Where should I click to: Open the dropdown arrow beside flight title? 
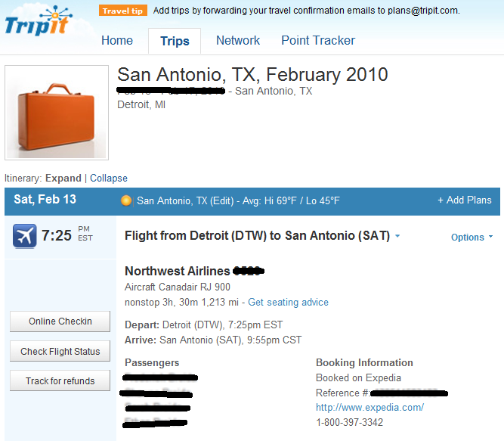[x=397, y=236]
